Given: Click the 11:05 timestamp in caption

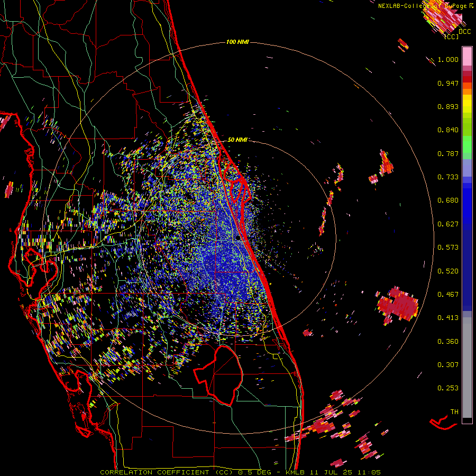Looking at the screenshot, I should point(369,472).
